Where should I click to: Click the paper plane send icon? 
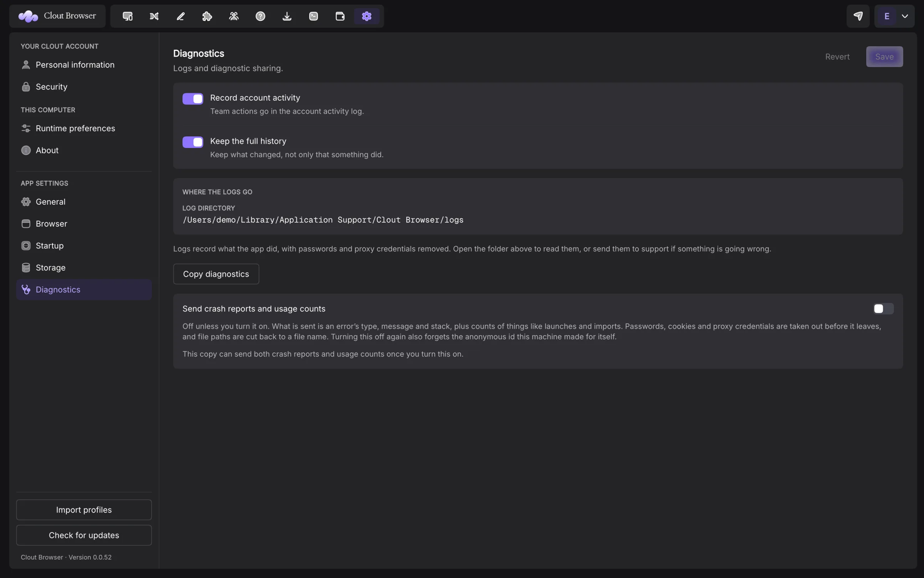point(858,16)
